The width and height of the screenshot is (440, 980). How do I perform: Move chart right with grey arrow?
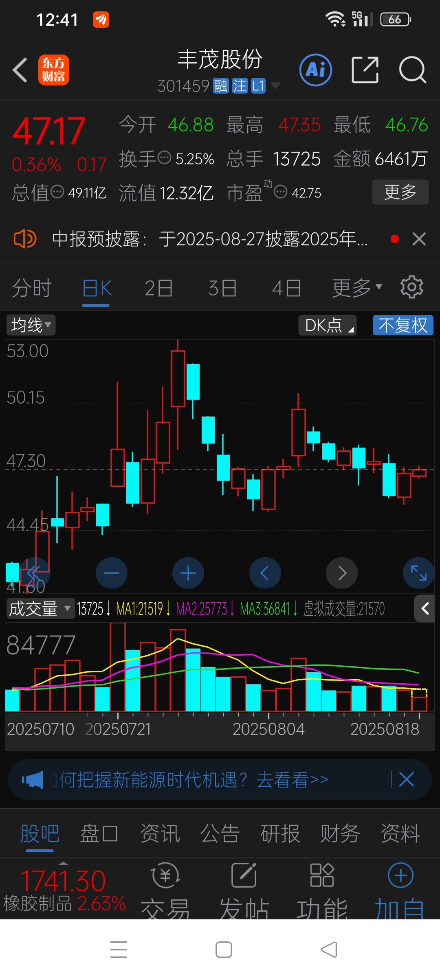click(342, 573)
